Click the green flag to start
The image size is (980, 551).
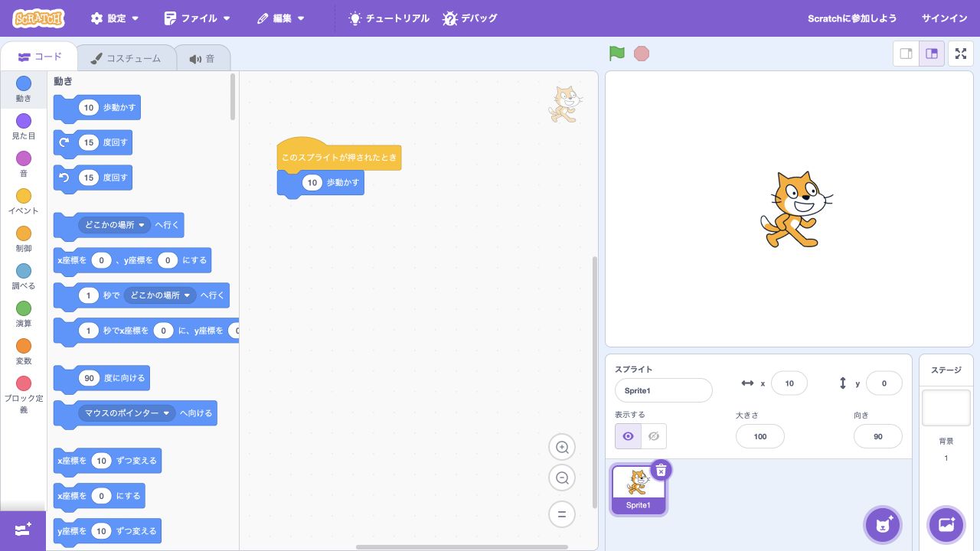tap(617, 54)
